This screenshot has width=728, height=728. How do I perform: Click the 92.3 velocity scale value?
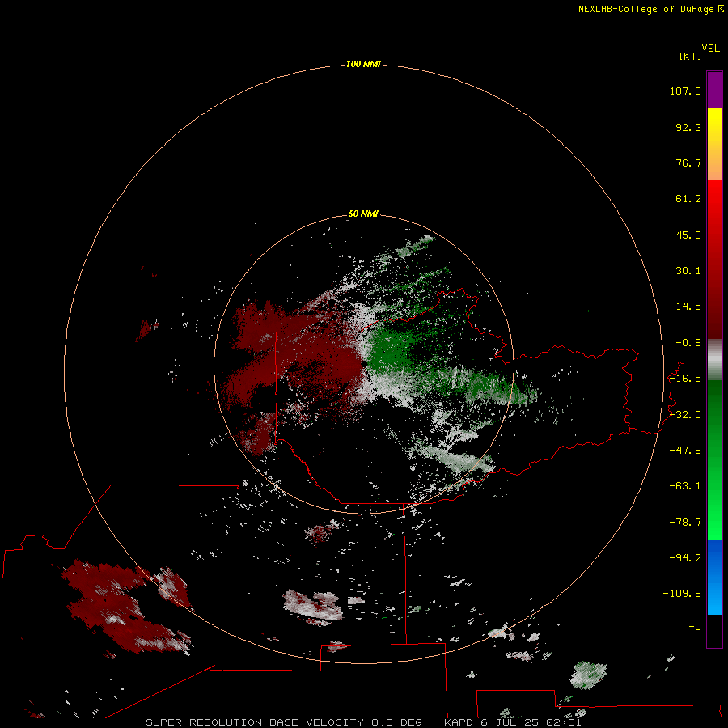pos(688,127)
